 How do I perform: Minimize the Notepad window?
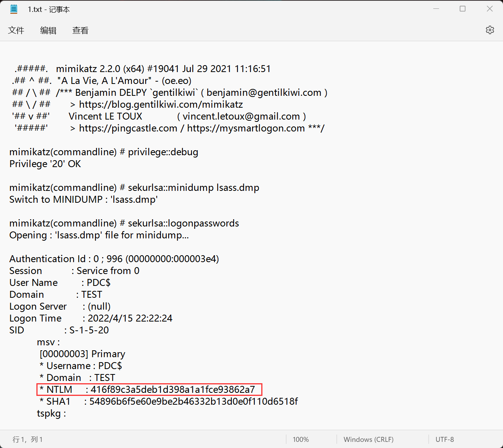tap(436, 9)
